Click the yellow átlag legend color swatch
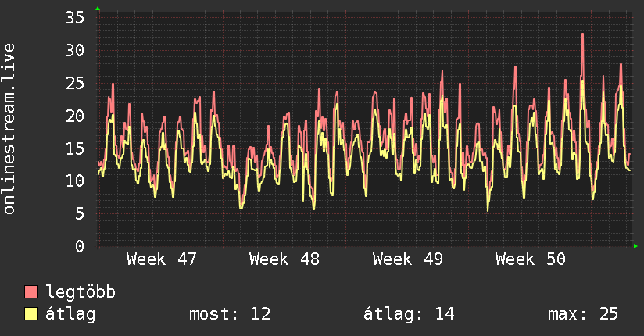Screen dimensions: 644x336 click(30, 314)
